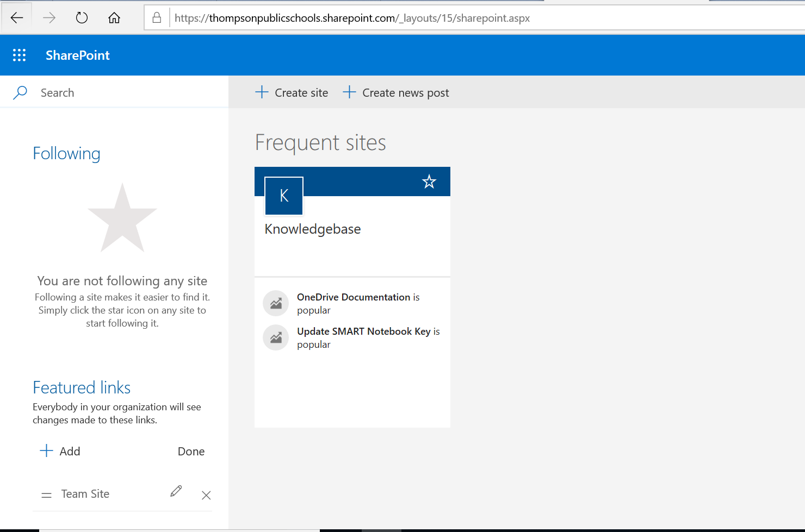The width and height of the screenshot is (805, 532).
Task: Open the Following heading link
Action: pos(66,154)
